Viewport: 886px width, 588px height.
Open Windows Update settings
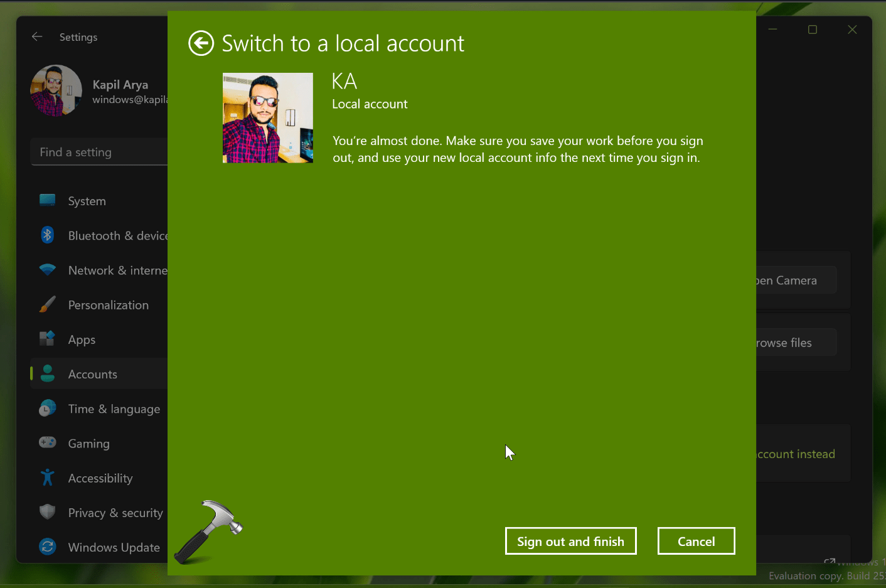click(x=114, y=547)
